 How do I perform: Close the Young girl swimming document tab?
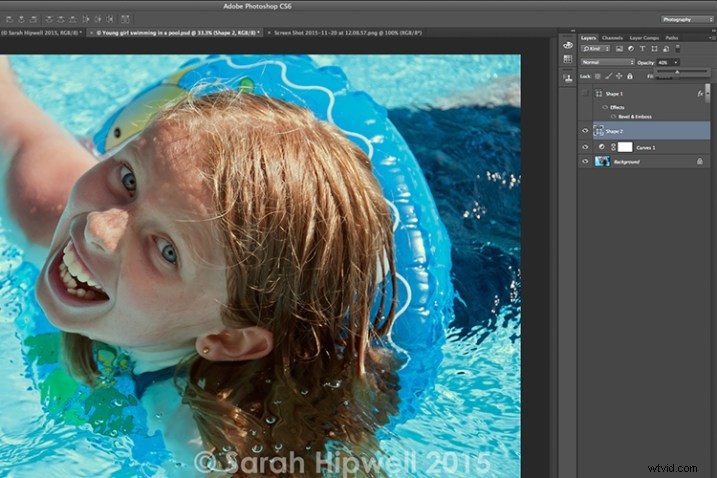91,32
